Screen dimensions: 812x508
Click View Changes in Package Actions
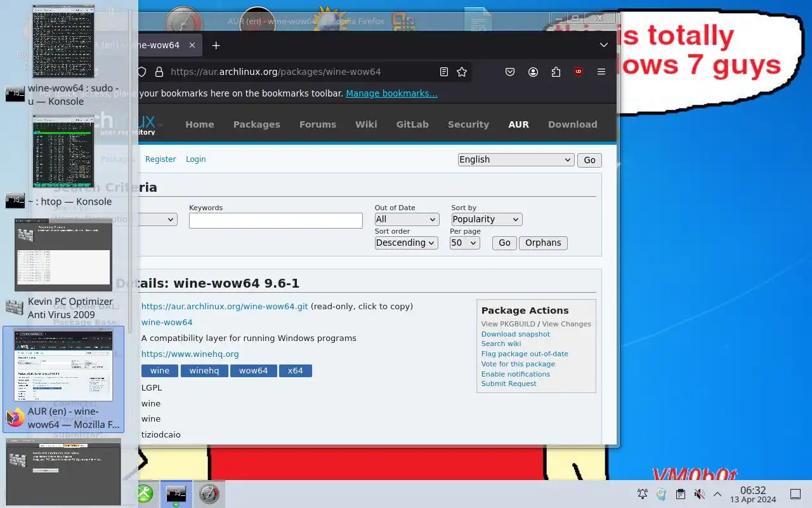[x=566, y=324]
